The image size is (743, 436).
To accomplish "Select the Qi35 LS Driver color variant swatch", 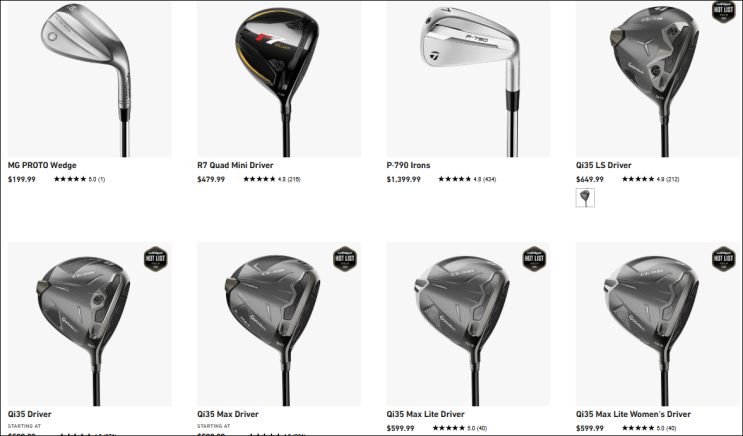I will pyautogui.click(x=585, y=198).
